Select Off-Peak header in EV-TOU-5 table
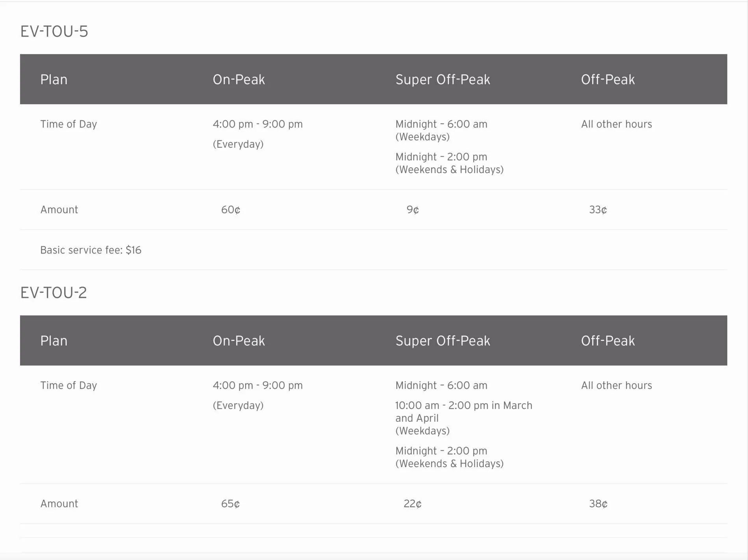 click(x=608, y=79)
